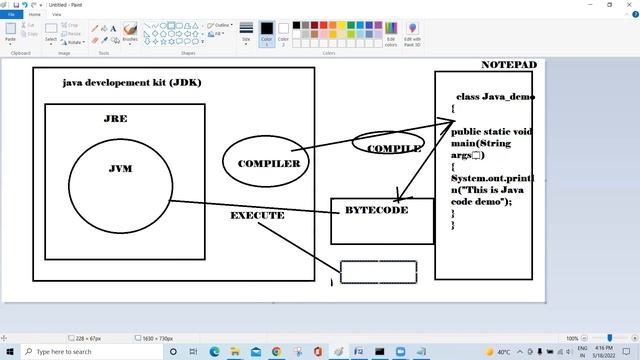This screenshot has width=640, height=360.
Task: Pick the green color swatch
Action: [351, 25]
